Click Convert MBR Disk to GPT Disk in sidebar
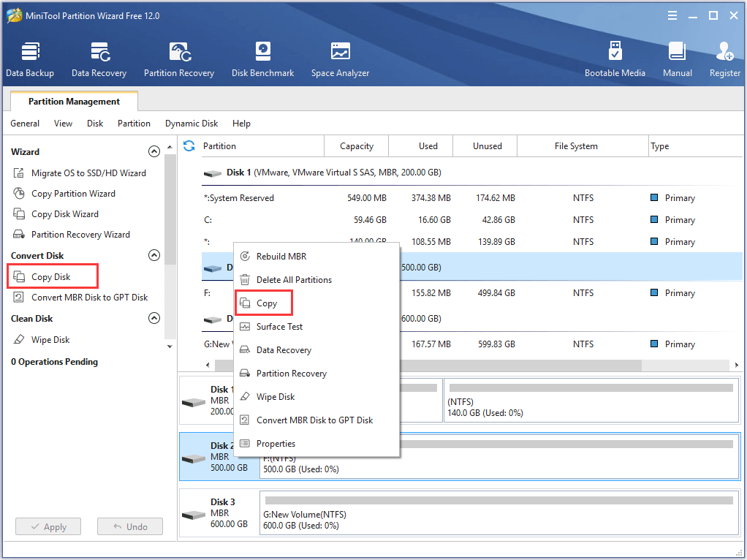The height and width of the screenshot is (560, 747). pos(89,298)
